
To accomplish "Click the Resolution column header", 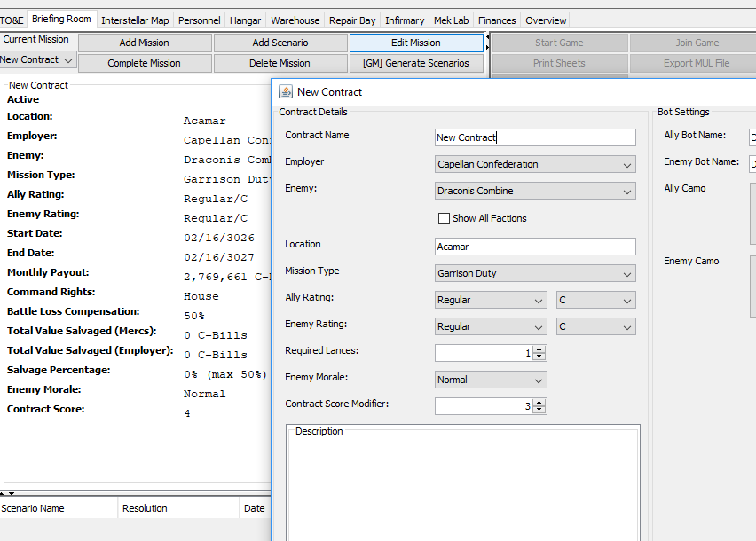I will tap(178, 508).
